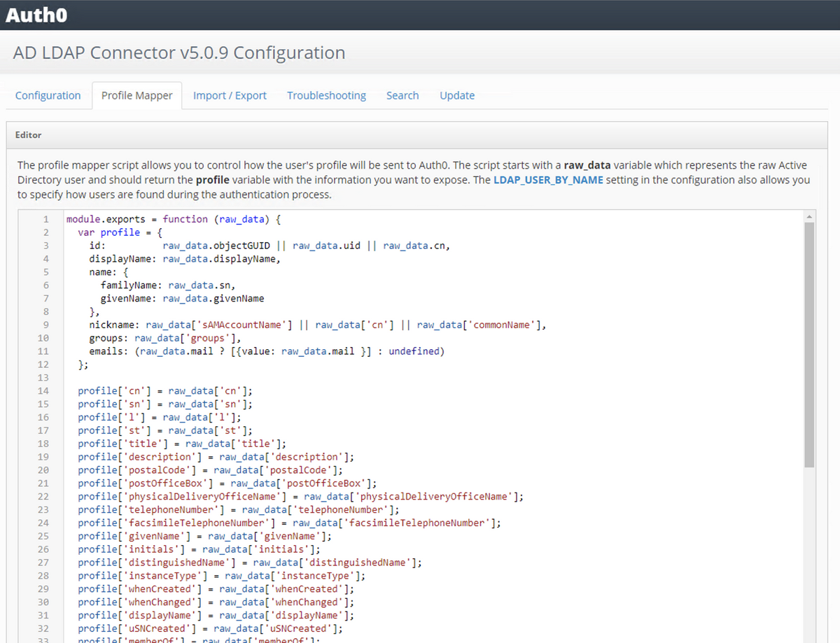Viewport: 840px width, 643px height.
Task: Open the Update tab
Action: point(457,95)
